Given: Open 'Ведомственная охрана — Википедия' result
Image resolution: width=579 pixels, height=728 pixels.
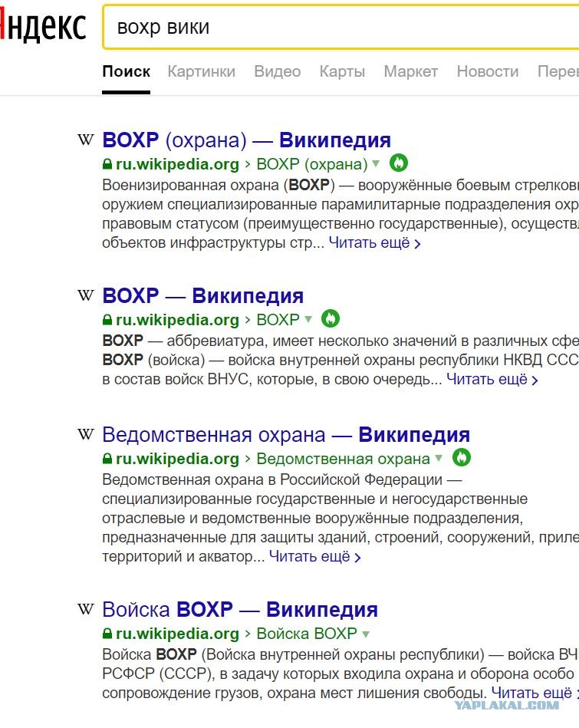Looking at the screenshot, I should 286,434.
